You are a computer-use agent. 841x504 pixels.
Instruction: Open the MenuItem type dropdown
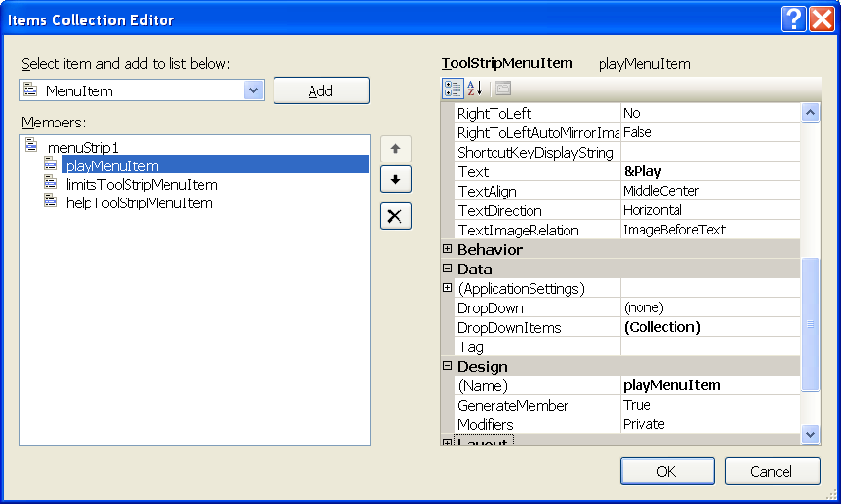pos(253,90)
